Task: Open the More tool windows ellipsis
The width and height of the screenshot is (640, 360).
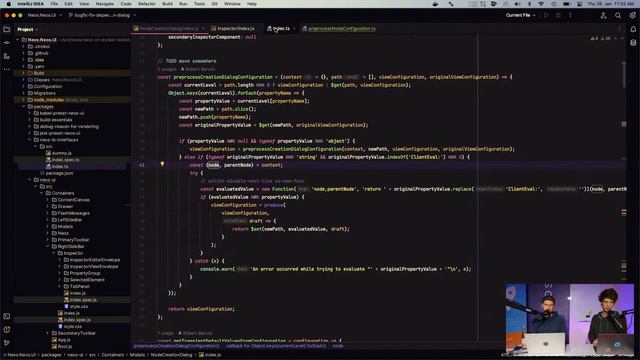Action: pyautogui.click(x=7, y=69)
